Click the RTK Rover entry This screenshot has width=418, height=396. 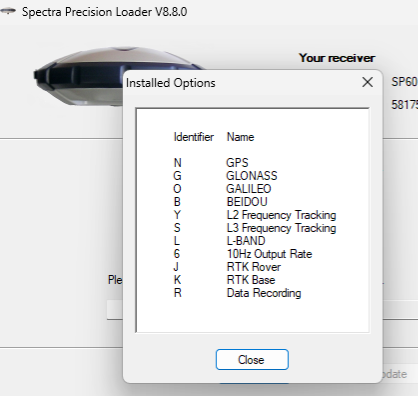coord(254,267)
